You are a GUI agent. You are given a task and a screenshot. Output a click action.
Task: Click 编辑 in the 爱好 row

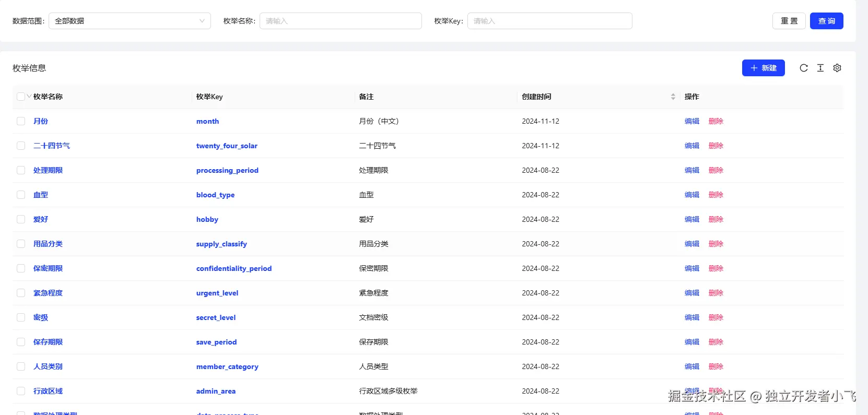pos(692,219)
